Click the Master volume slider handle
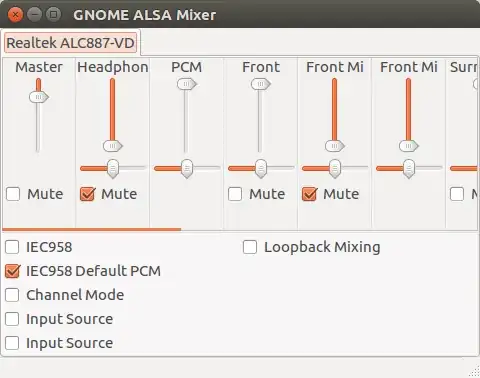 tap(39, 97)
